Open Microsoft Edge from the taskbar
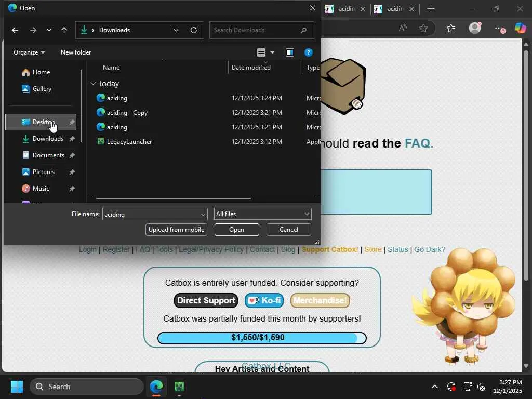 pos(156,387)
